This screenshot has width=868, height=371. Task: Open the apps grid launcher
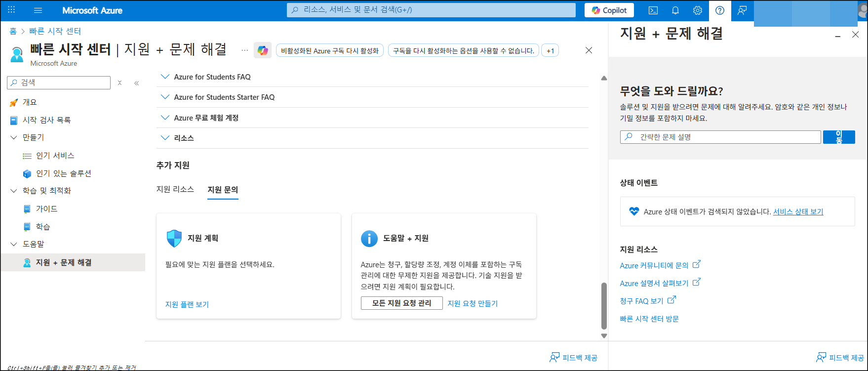click(11, 10)
